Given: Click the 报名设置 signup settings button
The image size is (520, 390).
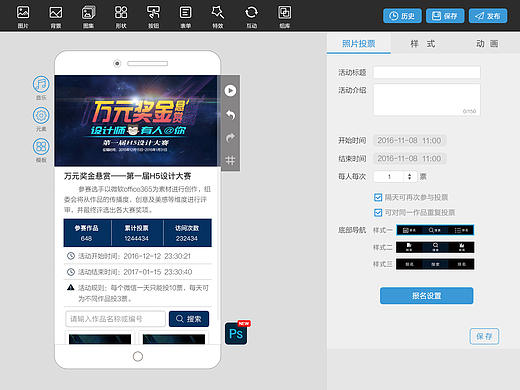Looking at the screenshot, I should click(x=427, y=296).
